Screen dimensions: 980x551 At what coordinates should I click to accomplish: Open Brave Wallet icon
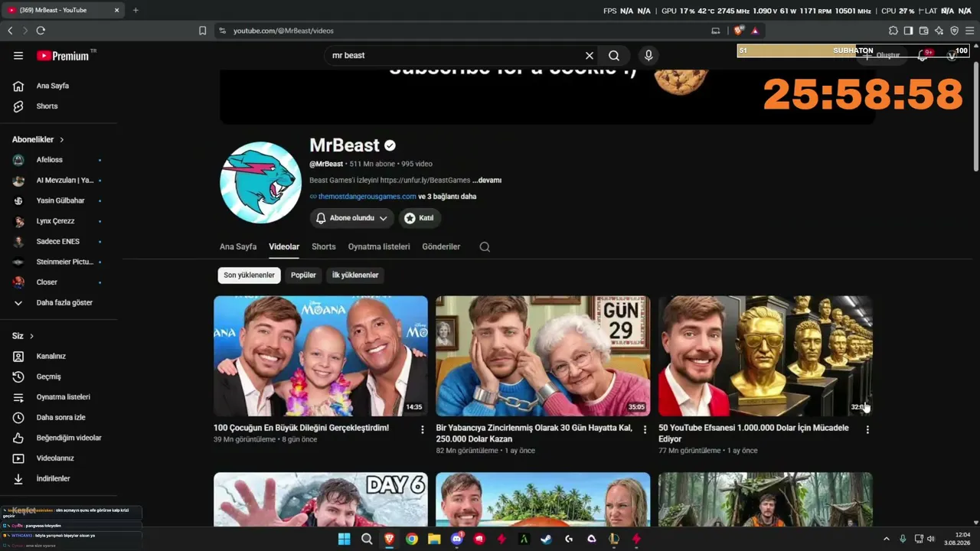923,31
